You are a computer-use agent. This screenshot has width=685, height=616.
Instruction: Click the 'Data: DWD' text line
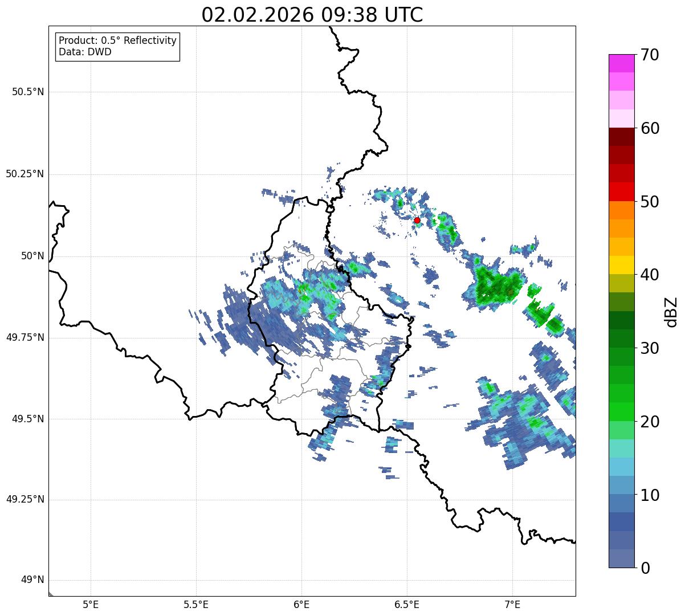tap(85, 52)
